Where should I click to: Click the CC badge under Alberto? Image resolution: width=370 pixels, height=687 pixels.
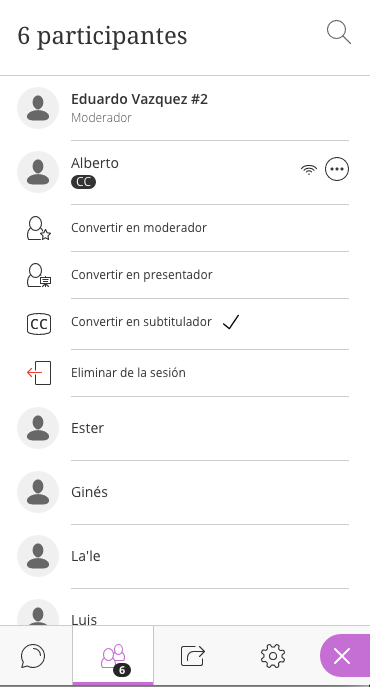(83, 182)
